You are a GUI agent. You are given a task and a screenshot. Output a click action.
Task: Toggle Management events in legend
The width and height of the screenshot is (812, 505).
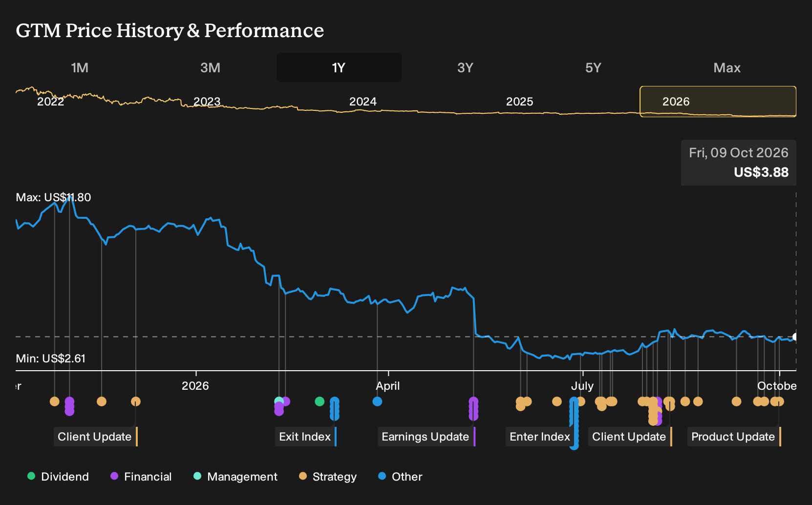point(235,477)
